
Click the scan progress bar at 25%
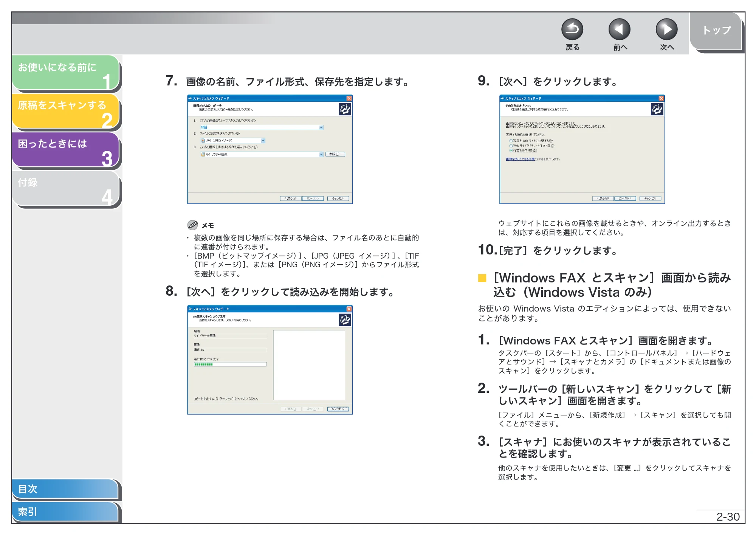pos(230,364)
